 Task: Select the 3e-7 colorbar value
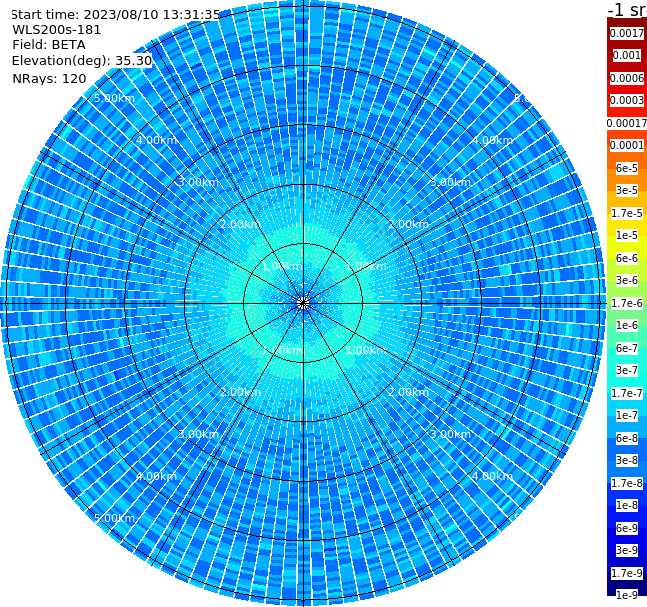[627, 370]
